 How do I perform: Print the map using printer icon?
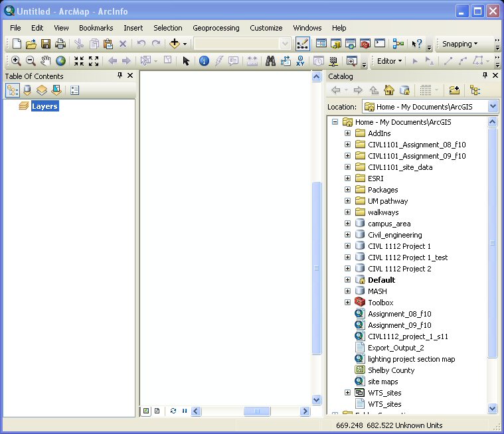tap(60, 44)
